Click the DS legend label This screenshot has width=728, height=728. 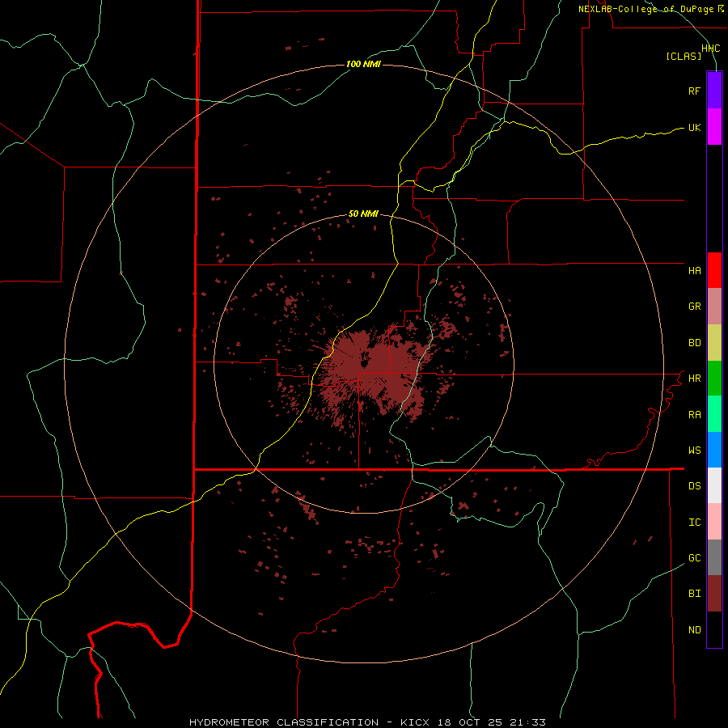tap(694, 486)
